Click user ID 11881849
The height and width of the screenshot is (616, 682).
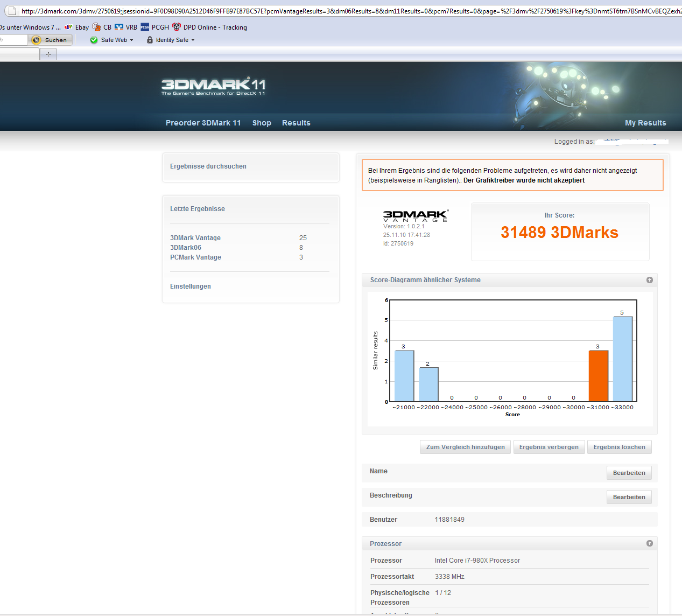(449, 520)
